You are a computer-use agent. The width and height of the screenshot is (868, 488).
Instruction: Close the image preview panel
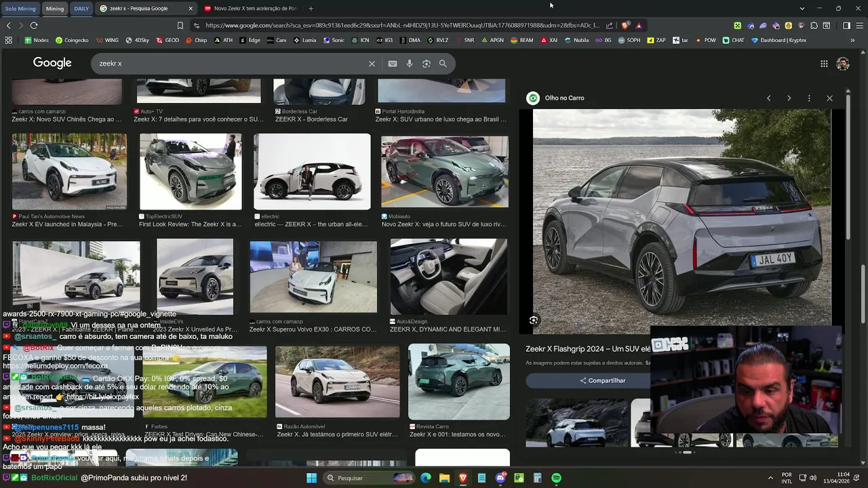click(829, 98)
